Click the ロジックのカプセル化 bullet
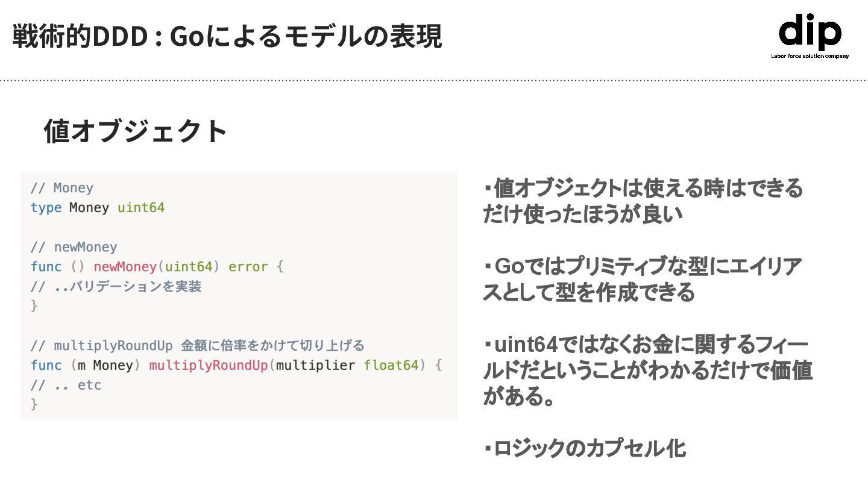The image size is (868, 488). (585, 448)
